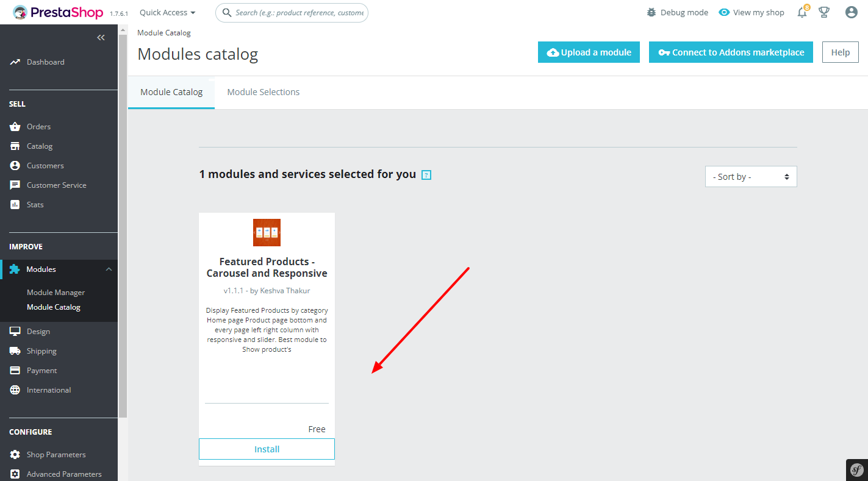Click the Shop Parameters gear icon
868x481 pixels.
15,455
